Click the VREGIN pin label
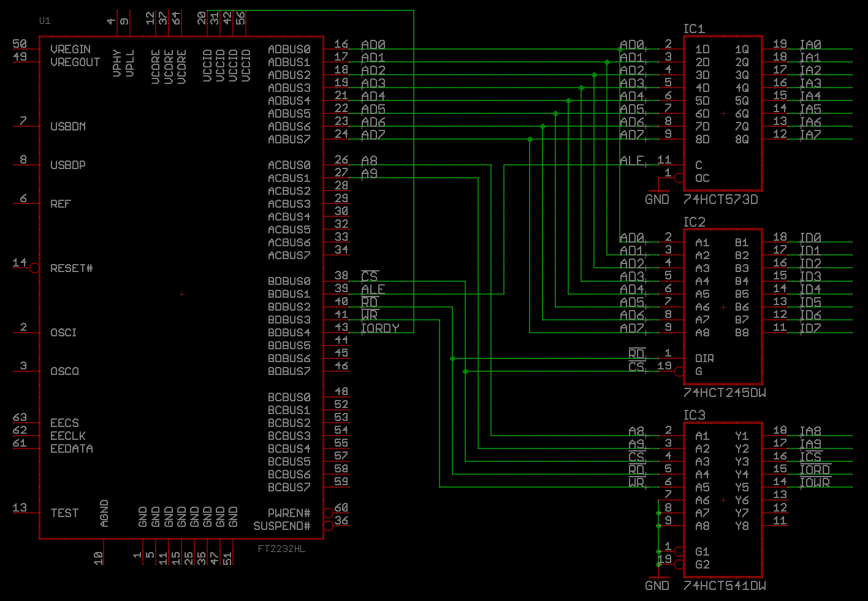Viewport: 868px width, 601px height. pos(70,49)
